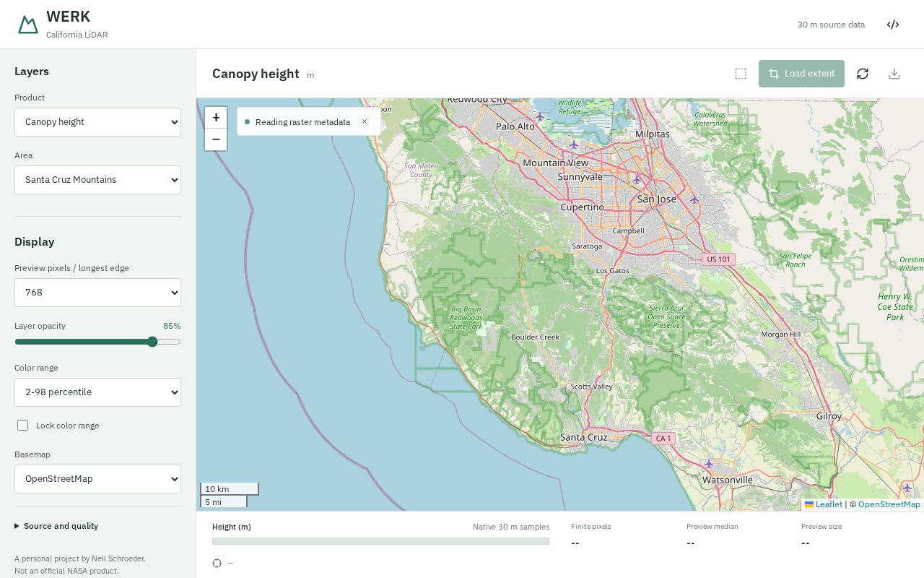Click the Mountain View map label
Image resolution: width=924 pixels, height=578 pixels.
[556, 163]
